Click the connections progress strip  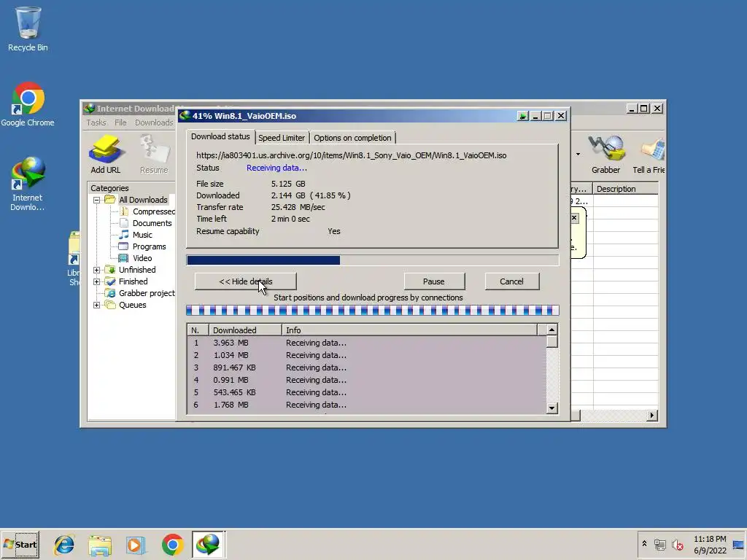(x=372, y=311)
